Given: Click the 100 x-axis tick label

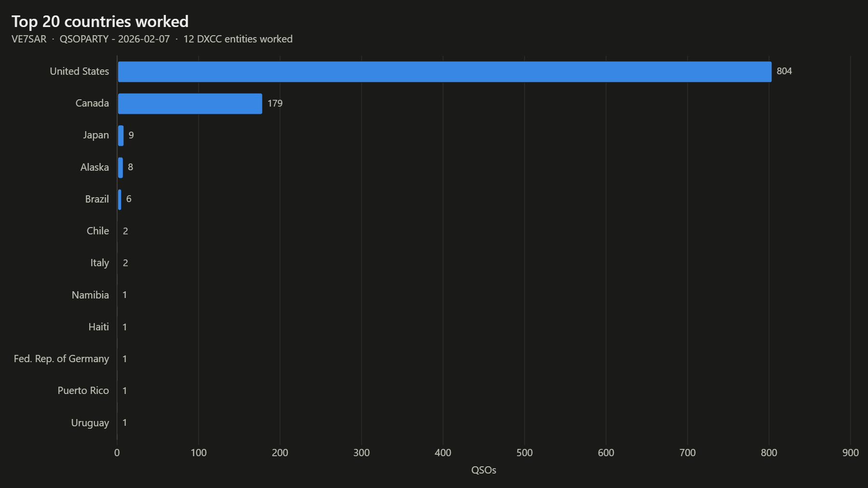Looking at the screenshot, I should click(199, 453).
